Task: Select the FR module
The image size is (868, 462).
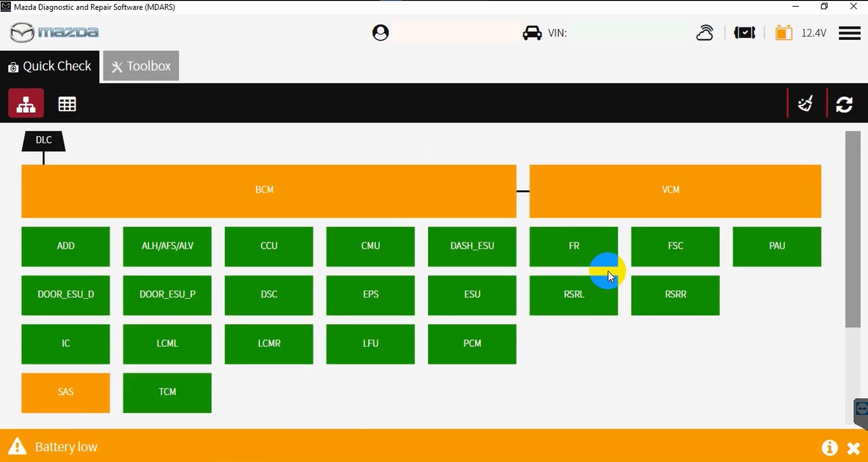Action: (573, 246)
